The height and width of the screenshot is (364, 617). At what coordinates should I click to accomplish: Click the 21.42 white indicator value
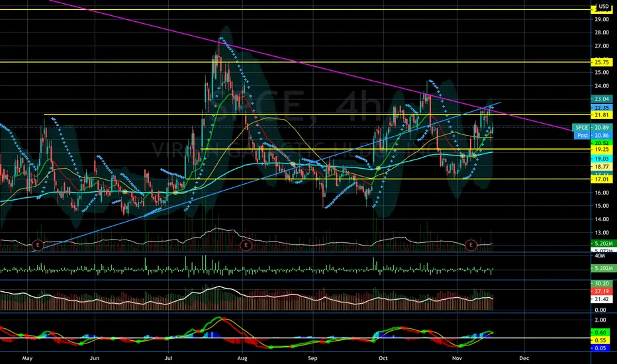[602, 299]
